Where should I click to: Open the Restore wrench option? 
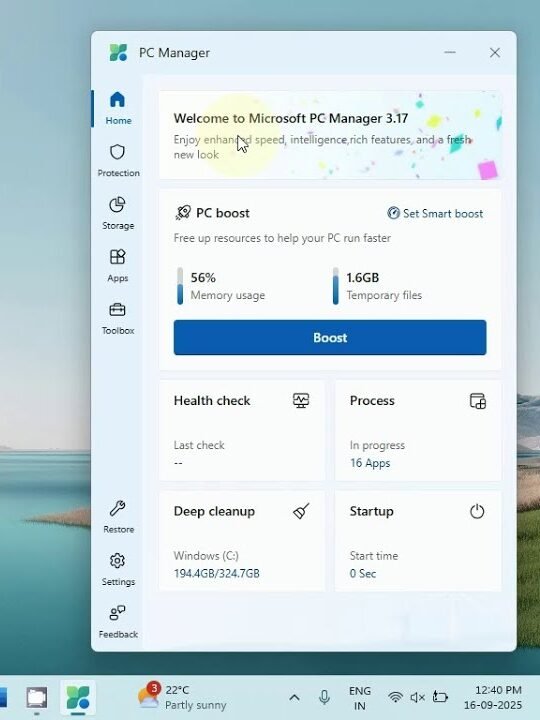pos(118,517)
